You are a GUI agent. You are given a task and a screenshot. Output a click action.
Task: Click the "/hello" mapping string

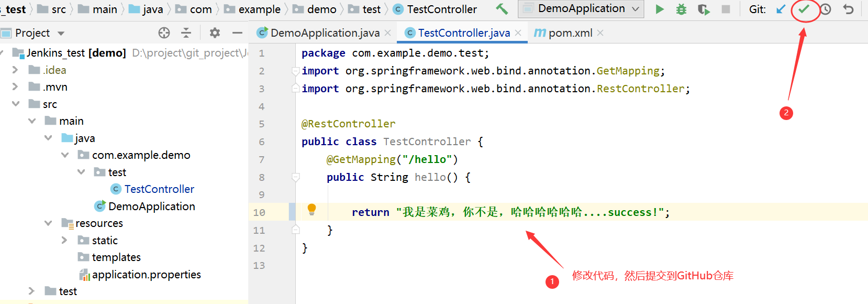pos(427,159)
